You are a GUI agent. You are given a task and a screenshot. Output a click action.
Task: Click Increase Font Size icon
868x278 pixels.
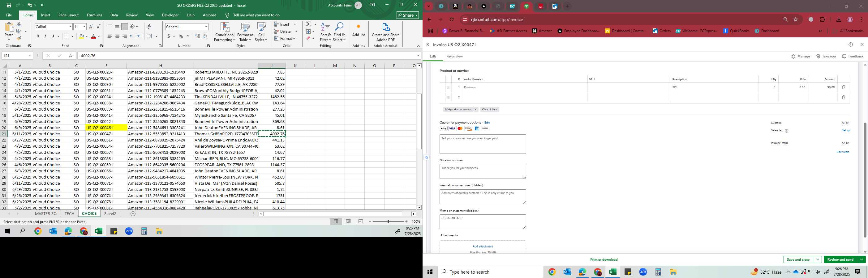click(x=91, y=27)
